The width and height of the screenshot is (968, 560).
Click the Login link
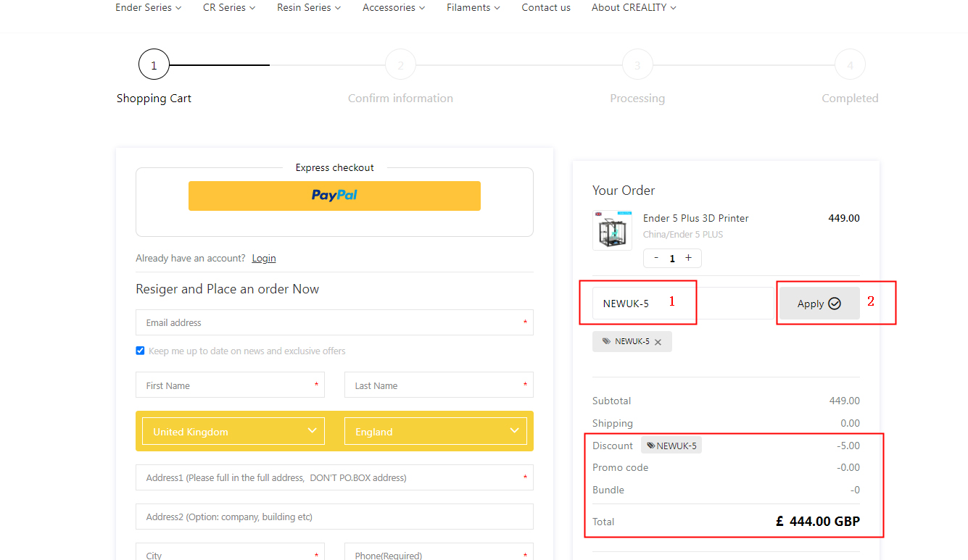264,258
